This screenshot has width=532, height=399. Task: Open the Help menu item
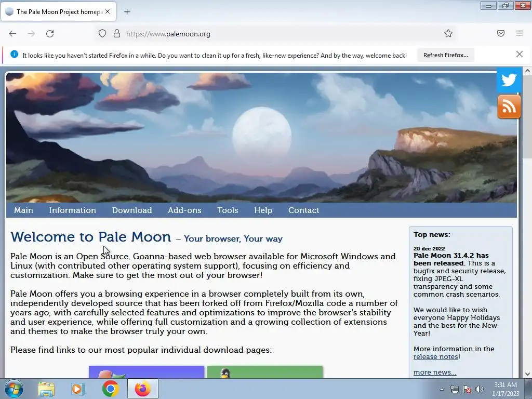point(263,210)
